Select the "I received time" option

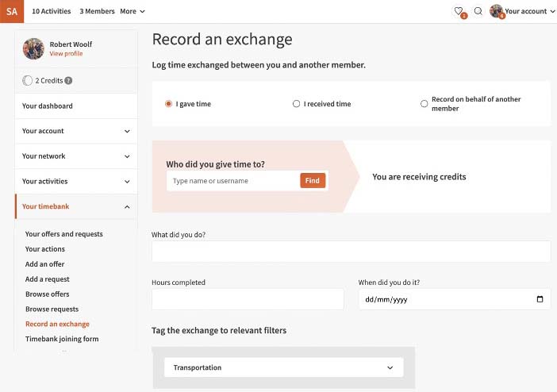point(297,104)
